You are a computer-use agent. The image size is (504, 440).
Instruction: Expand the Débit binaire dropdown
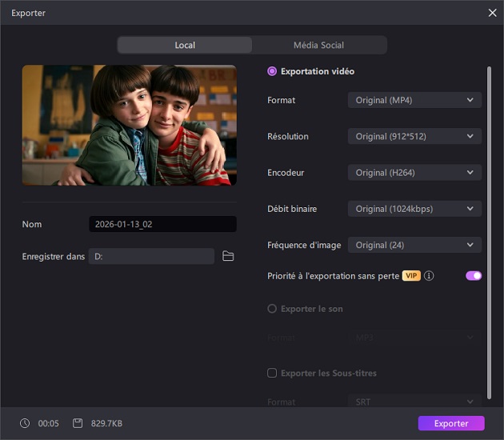(414, 209)
